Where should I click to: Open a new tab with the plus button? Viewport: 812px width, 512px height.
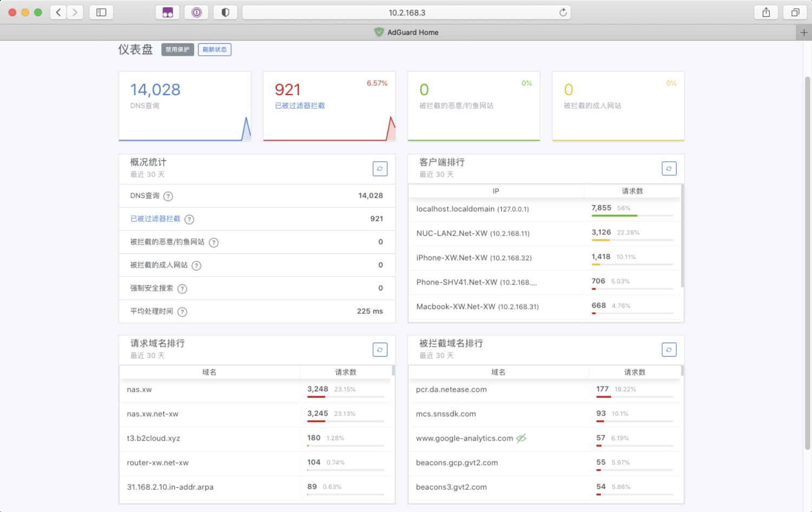tap(804, 32)
